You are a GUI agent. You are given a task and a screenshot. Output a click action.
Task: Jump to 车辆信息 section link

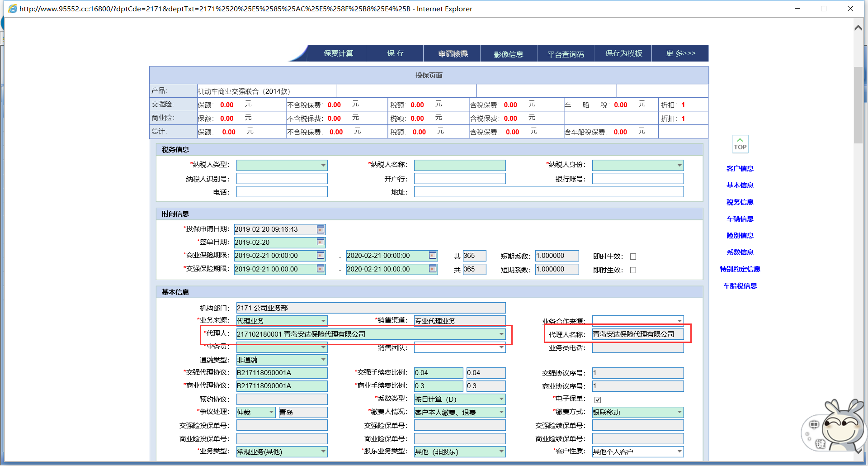[x=740, y=219]
